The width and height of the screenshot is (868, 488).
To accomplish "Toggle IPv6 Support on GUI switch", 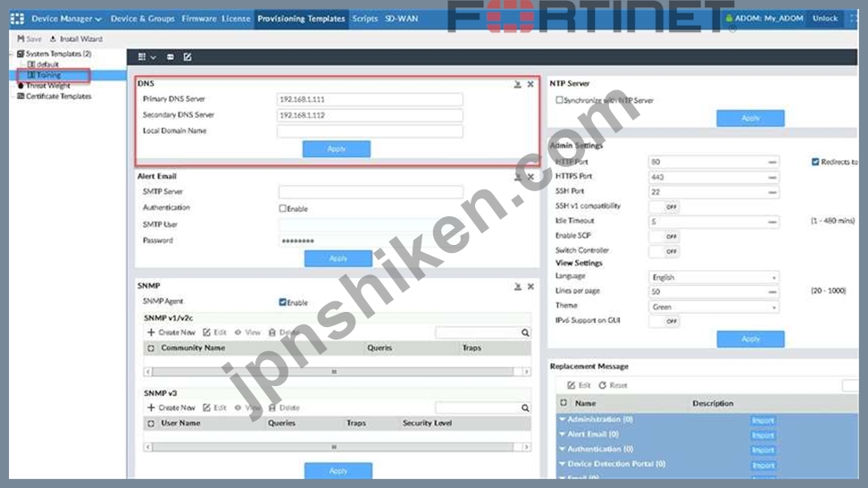I will coord(664,321).
